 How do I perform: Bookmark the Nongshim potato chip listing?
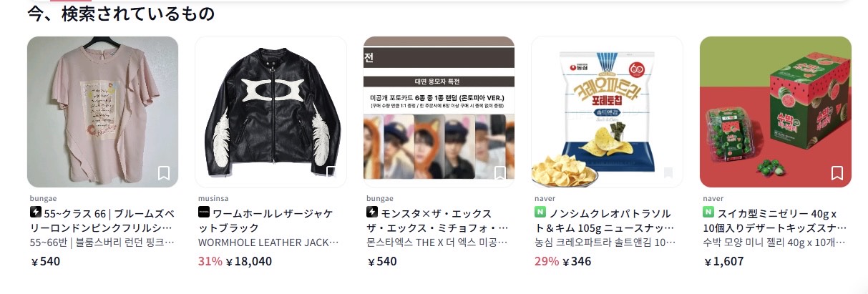[x=668, y=172]
